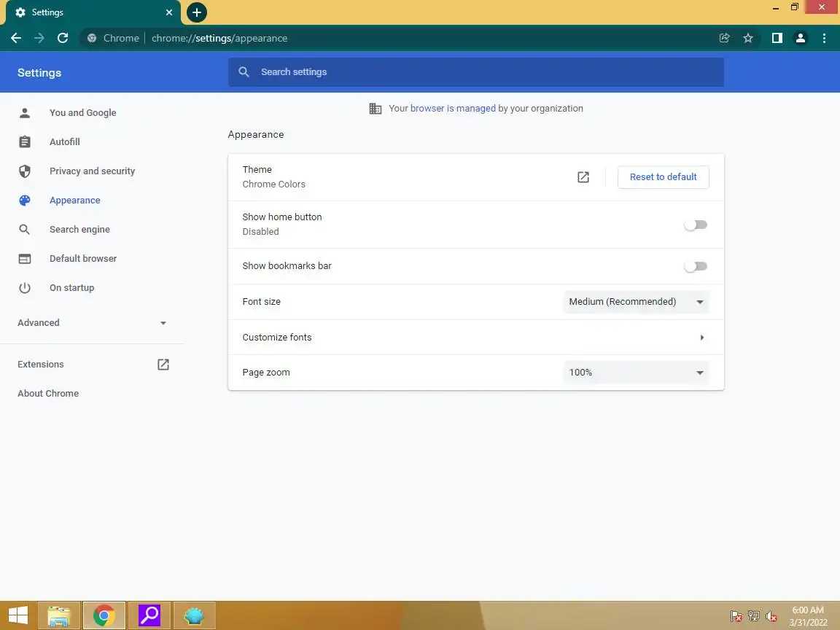This screenshot has width=840, height=630.
Task: Click the taskbar clock and date
Action: coord(808,616)
